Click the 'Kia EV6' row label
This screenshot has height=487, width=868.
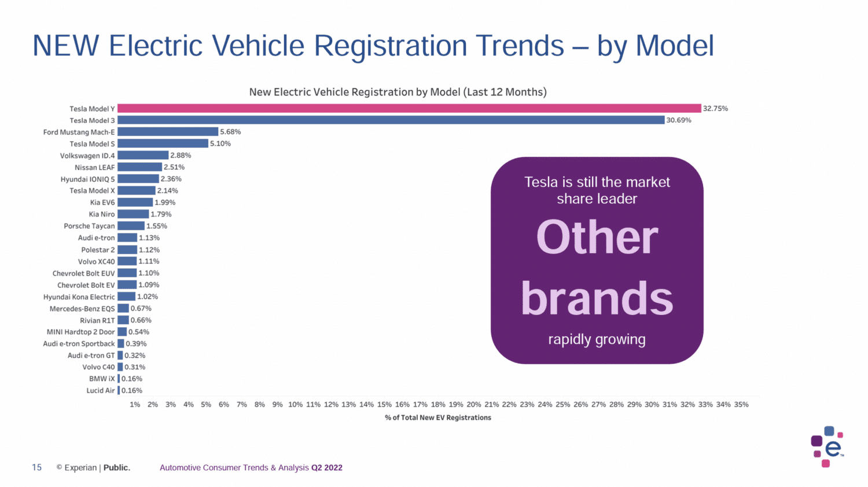(102, 203)
